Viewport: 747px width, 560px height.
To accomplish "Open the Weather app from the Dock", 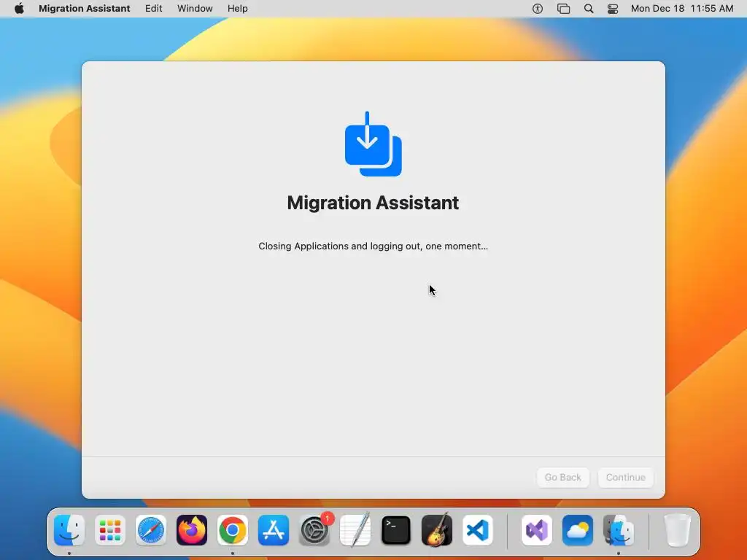I will pos(578,530).
